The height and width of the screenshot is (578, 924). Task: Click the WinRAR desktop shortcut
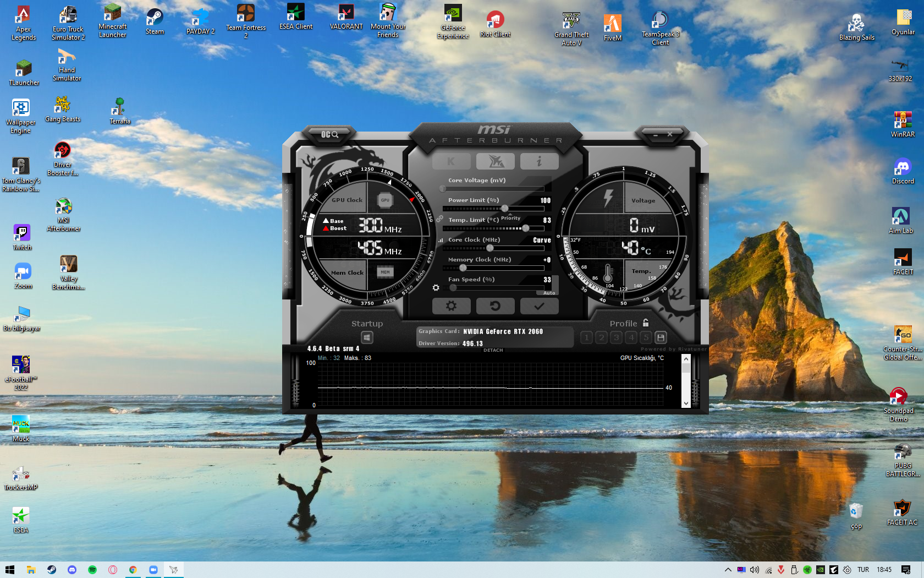[x=903, y=124]
